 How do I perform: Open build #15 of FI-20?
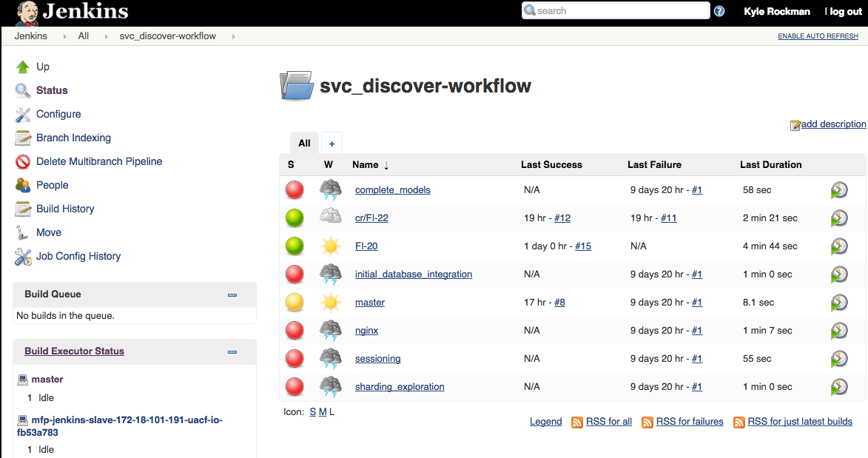tap(583, 246)
